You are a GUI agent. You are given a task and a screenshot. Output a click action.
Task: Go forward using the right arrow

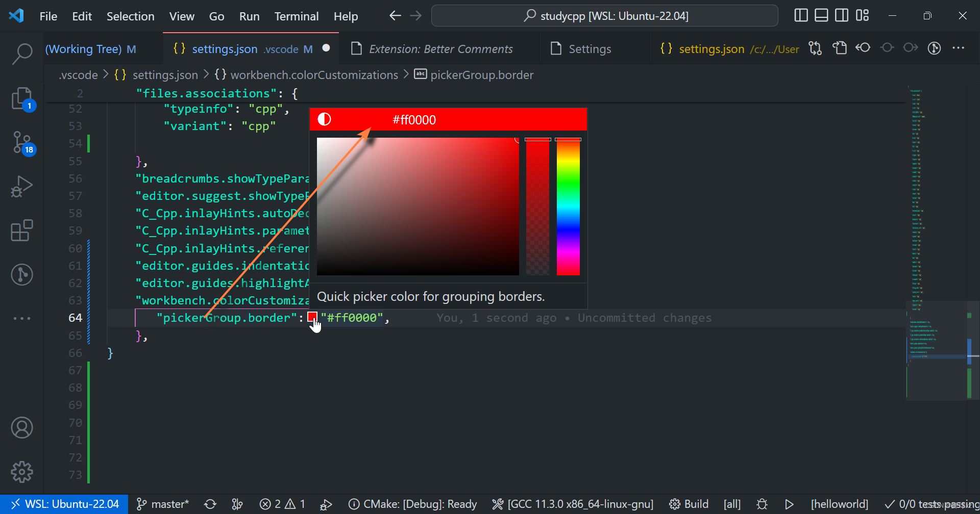[x=416, y=16]
